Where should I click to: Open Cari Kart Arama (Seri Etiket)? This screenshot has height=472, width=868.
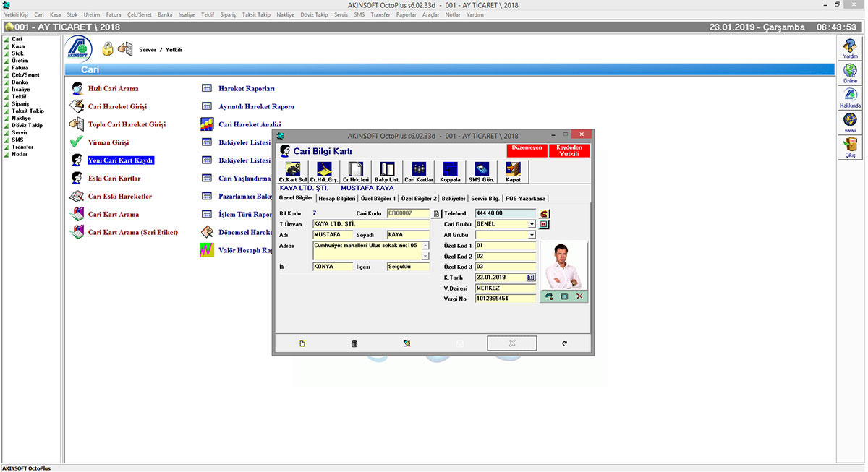click(133, 233)
